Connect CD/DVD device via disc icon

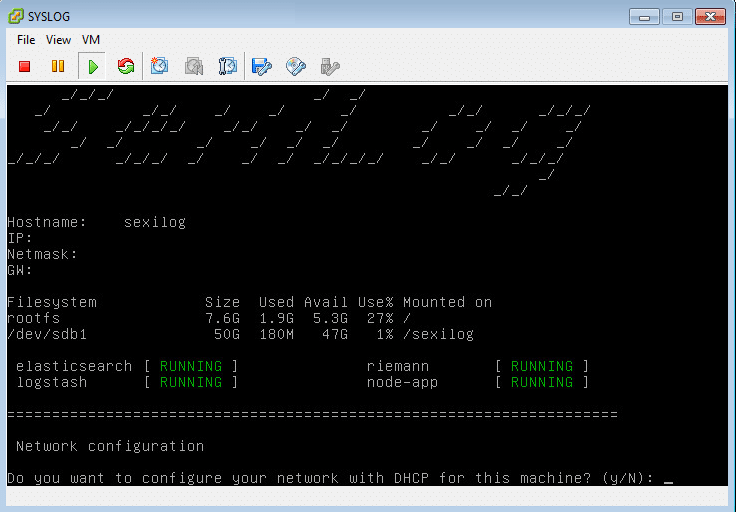click(296, 67)
